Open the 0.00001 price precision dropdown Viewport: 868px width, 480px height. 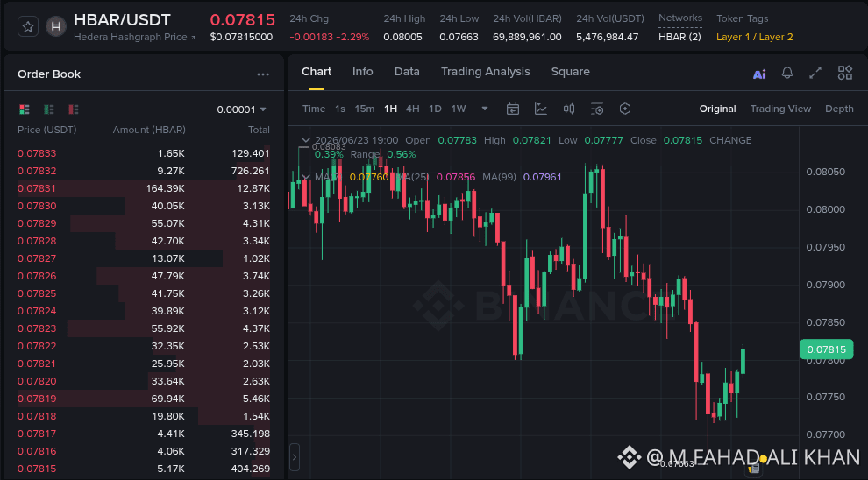coord(241,109)
